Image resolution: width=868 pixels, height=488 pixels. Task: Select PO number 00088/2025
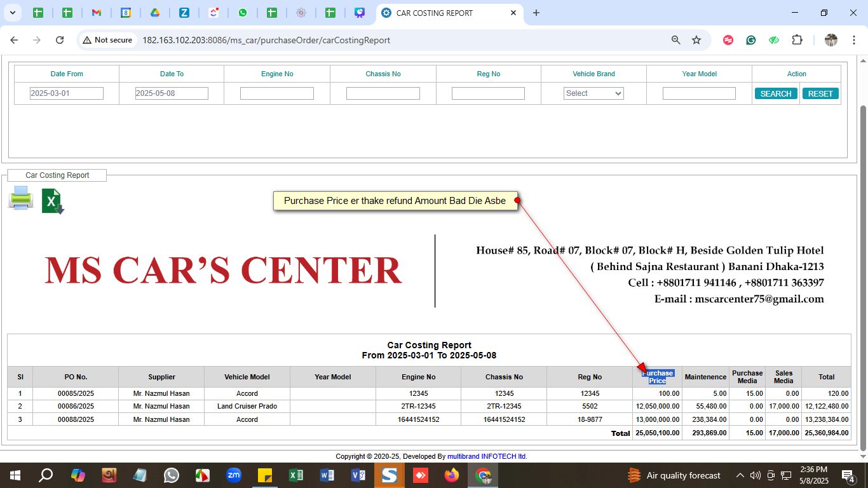coord(76,419)
